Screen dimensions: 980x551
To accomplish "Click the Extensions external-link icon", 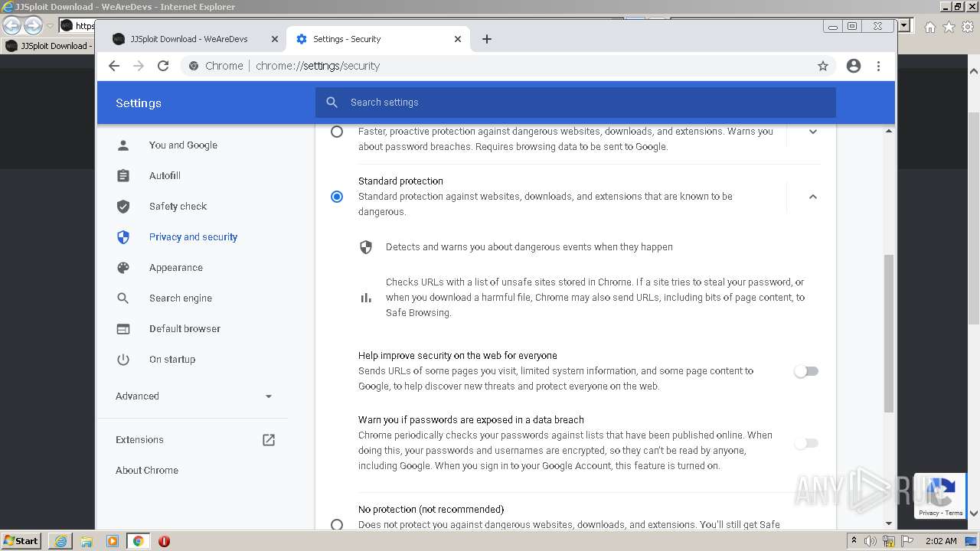I will tap(269, 440).
